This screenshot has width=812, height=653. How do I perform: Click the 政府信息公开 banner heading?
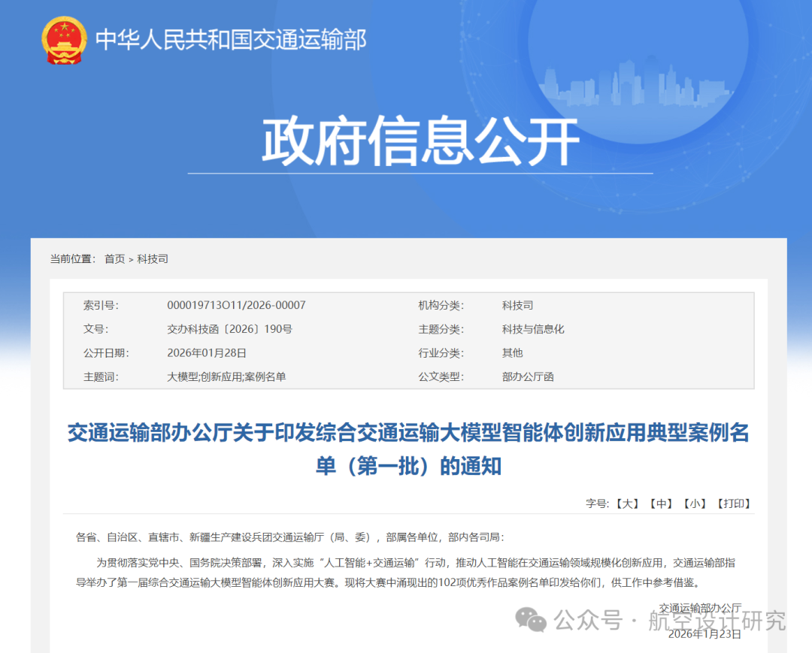pyautogui.click(x=420, y=141)
